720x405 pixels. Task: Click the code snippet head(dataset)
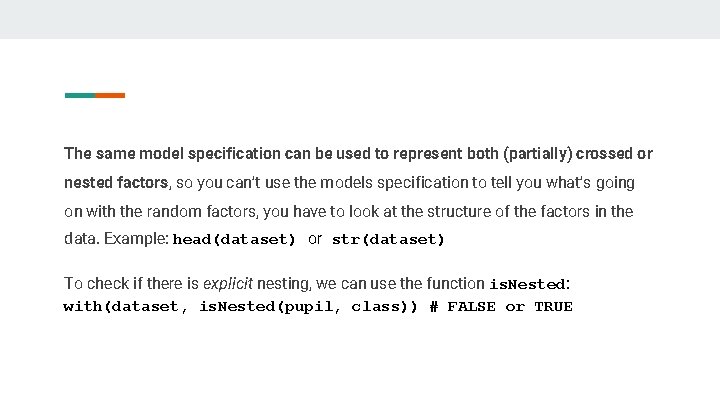click(x=235, y=240)
